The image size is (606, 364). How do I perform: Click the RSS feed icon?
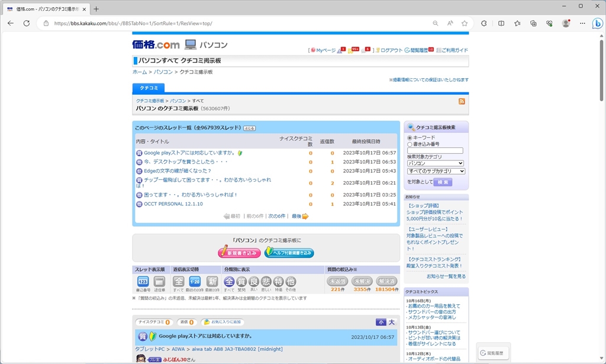462,101
